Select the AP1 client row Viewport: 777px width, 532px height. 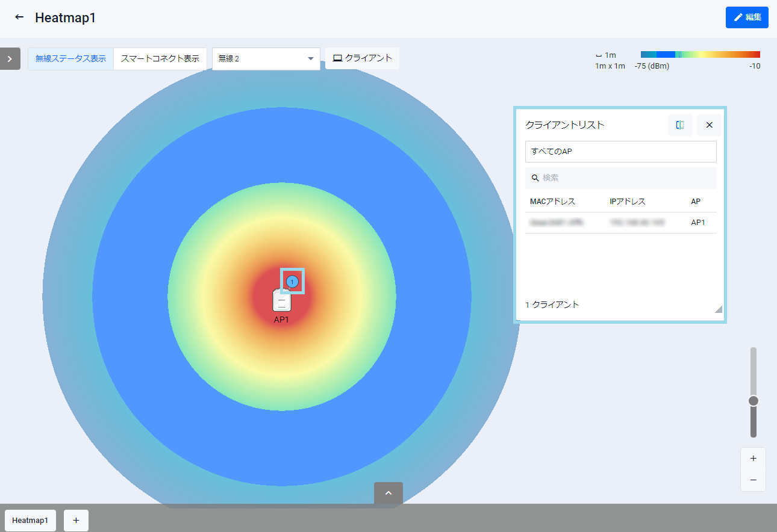coord(620,223)
